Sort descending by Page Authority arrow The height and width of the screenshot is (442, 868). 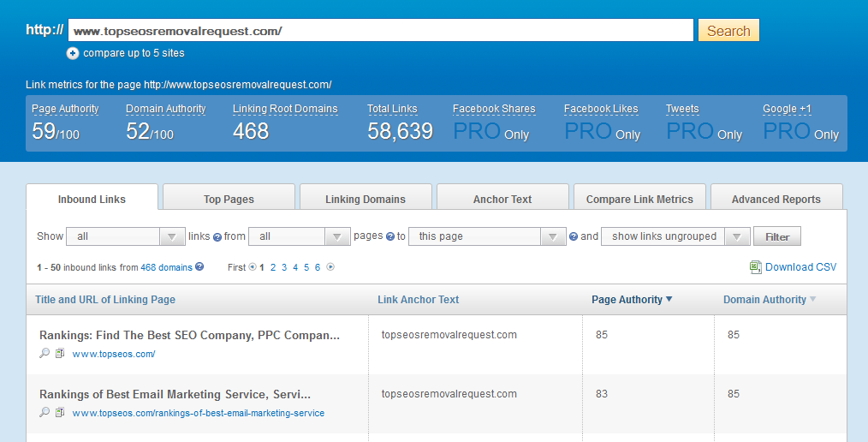[669, 299]
